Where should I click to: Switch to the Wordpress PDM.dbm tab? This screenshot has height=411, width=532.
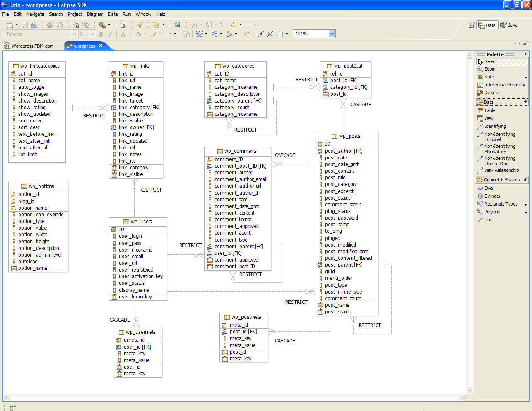[x=29, y=46]
